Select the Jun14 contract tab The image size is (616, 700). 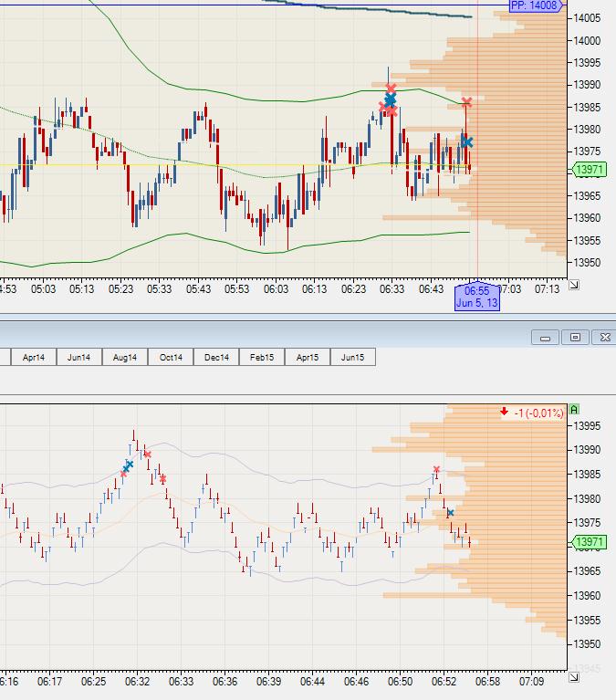[79, 357]
